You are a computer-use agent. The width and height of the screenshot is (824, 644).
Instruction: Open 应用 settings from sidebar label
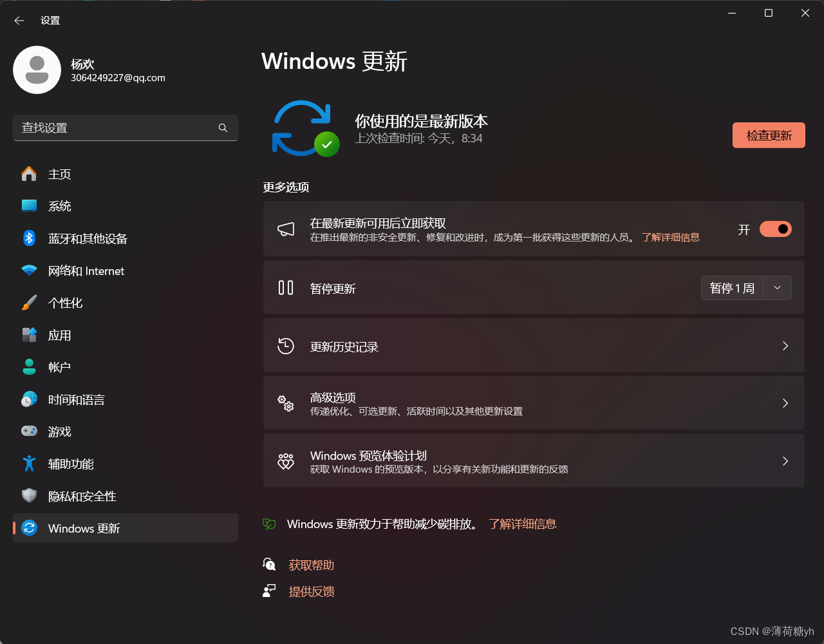(59, 335)
